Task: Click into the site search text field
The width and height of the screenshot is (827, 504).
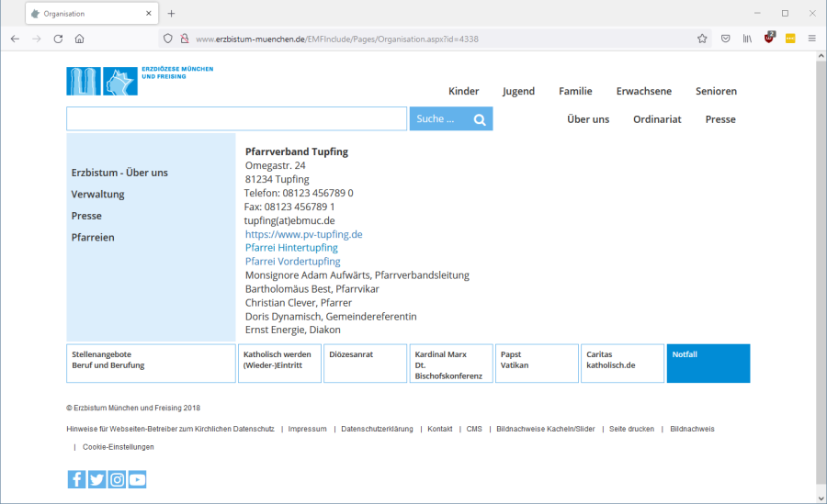Action: coord(236,119)
